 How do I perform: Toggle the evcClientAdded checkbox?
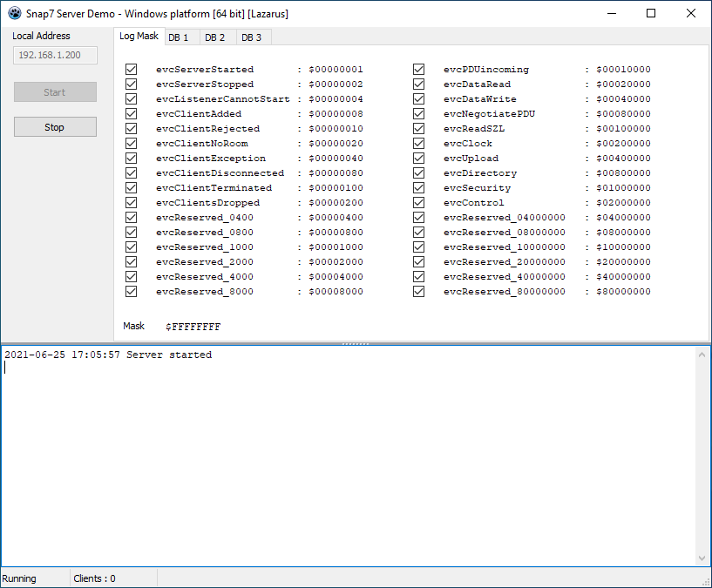132,113
